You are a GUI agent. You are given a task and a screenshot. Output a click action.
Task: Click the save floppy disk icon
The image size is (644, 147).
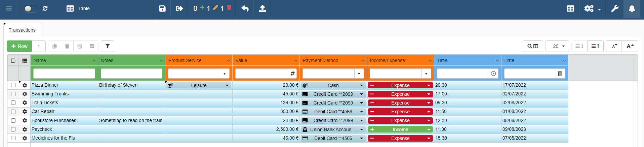pos(162,8)
